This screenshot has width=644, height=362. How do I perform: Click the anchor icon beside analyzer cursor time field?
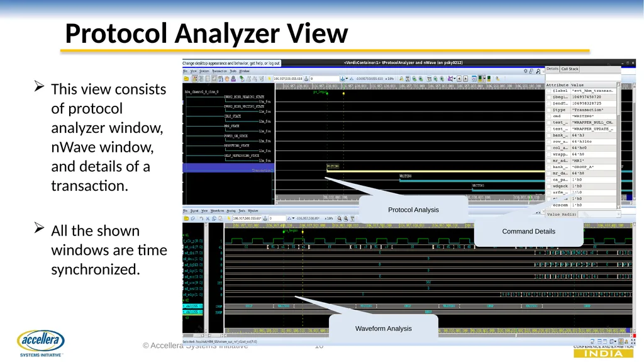[306, 79]
